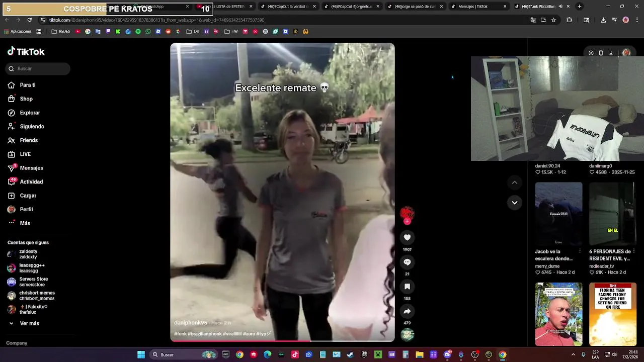
Task: Follow creator with red plus badge
Action: 407,221
